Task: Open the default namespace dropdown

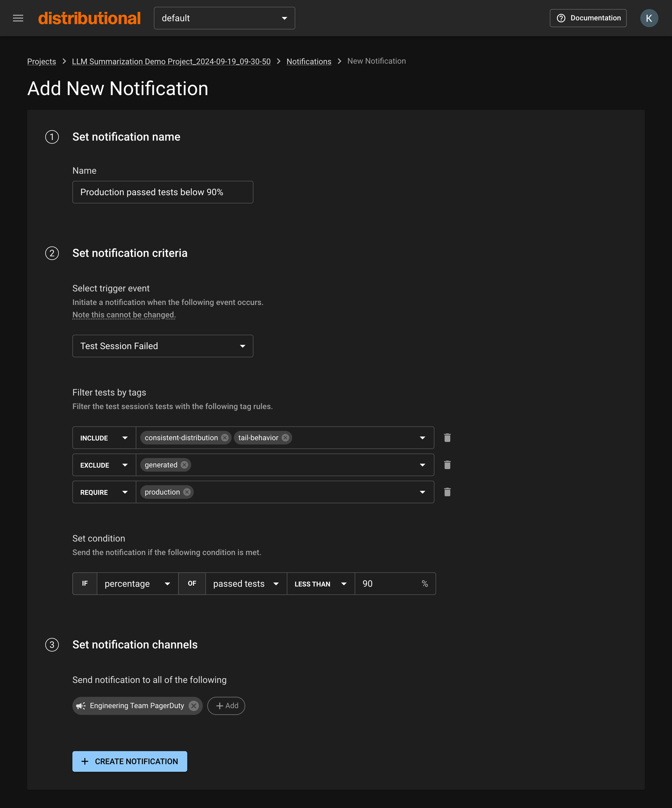Action: (x=224, y=18)
